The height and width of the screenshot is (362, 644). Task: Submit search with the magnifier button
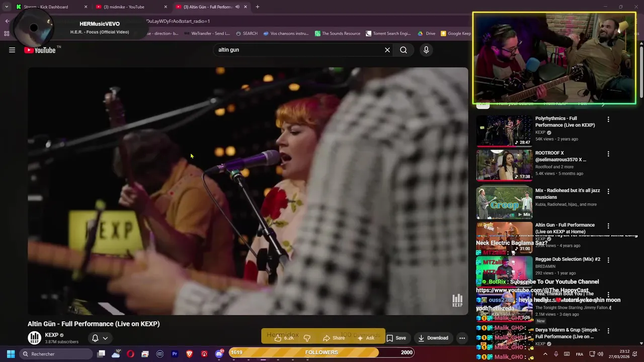tap(404, 50)
